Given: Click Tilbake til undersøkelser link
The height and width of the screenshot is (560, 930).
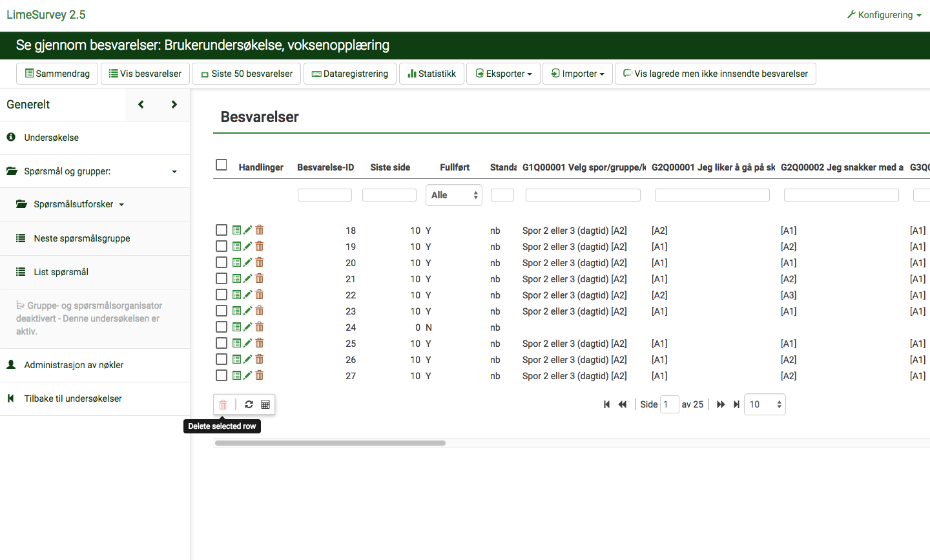Looking at the screenshot, I should pos(73,399).
